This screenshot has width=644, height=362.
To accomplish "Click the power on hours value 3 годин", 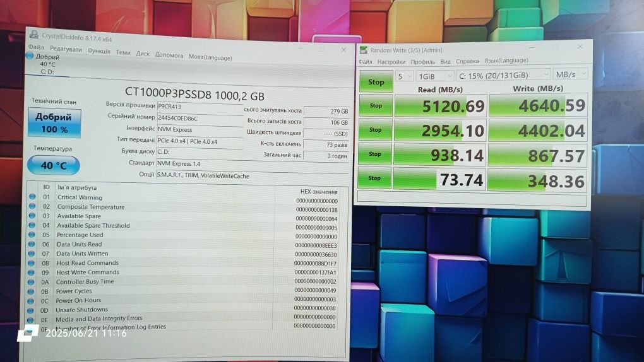I will [x=326, y=156].
